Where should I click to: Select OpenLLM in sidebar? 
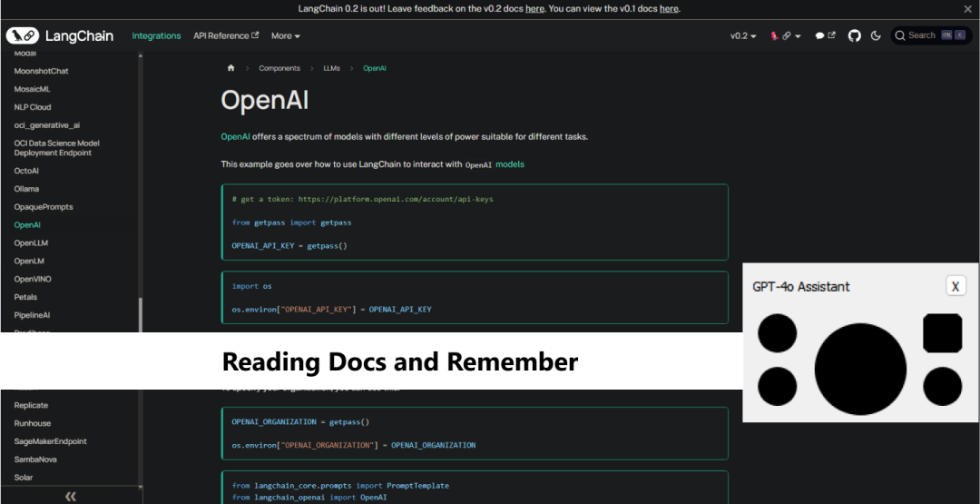coord(31,242)
